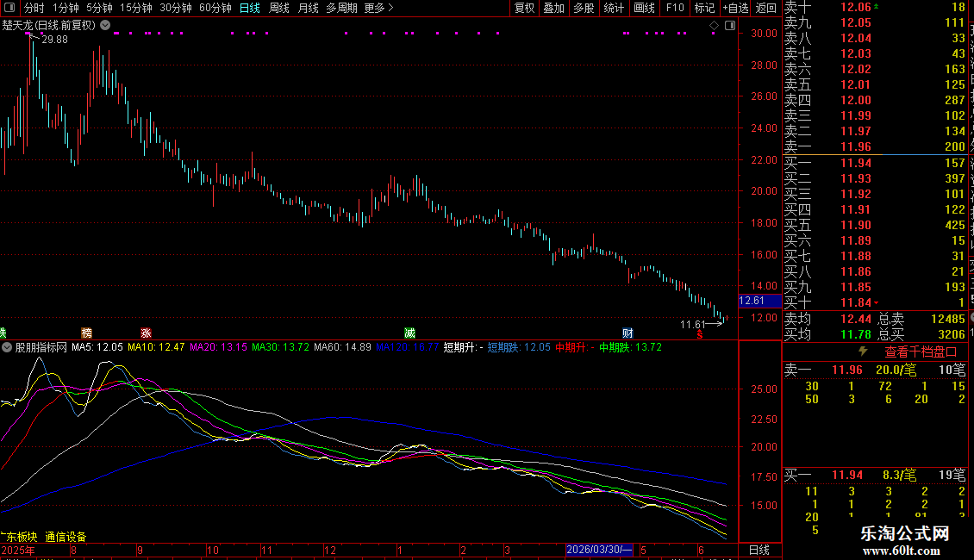
Task: Open F10 company info
Action: click(675, 8)
